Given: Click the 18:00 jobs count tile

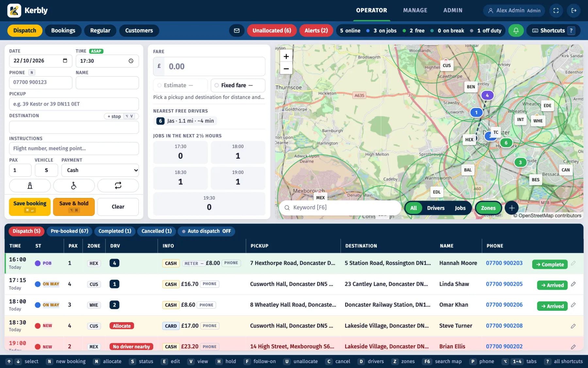Looking at the screenshot, I should click(x=238, y=152).
